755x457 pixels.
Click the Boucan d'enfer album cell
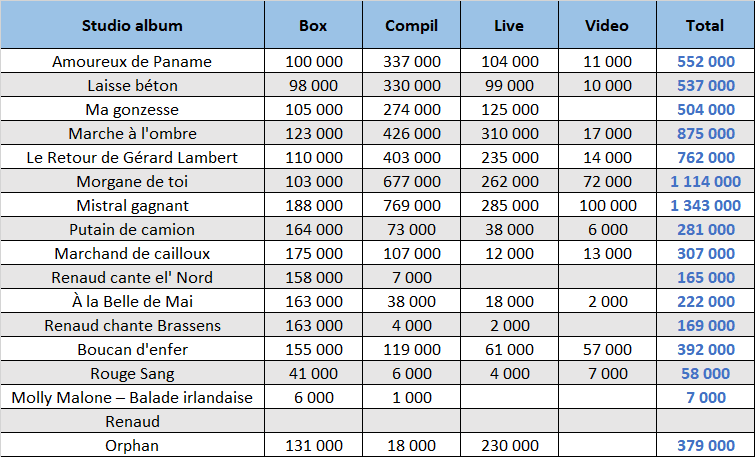click(x=132, y=349)
